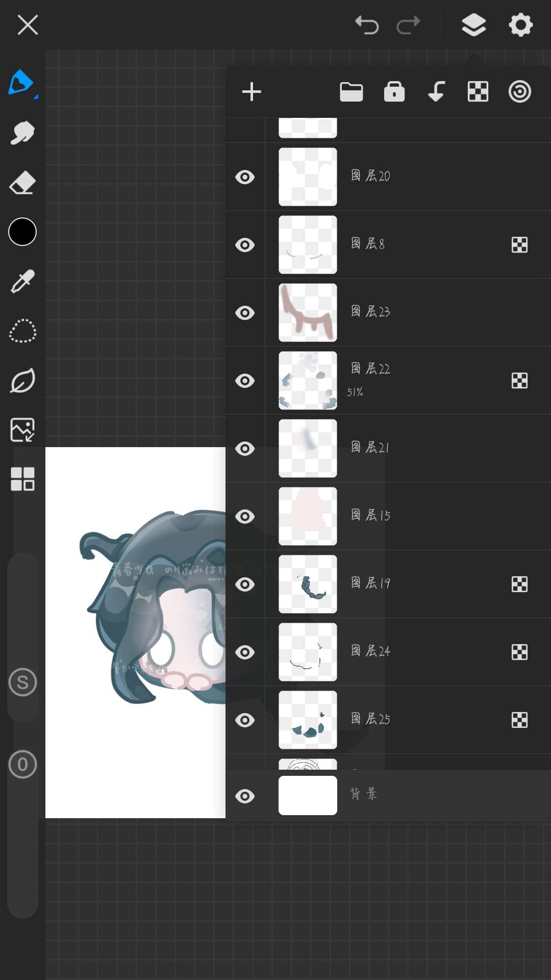This screenshot has width=551, height=980.
Task: Lock the selected layer
Action: [394, 92]
